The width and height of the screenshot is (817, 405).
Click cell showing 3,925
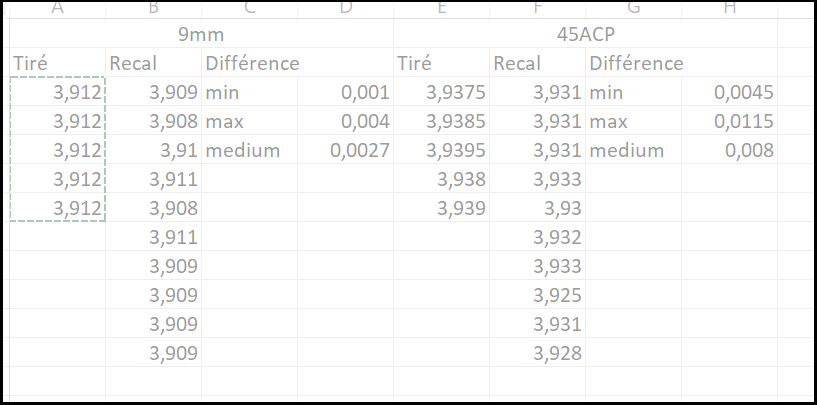(538, 295)
